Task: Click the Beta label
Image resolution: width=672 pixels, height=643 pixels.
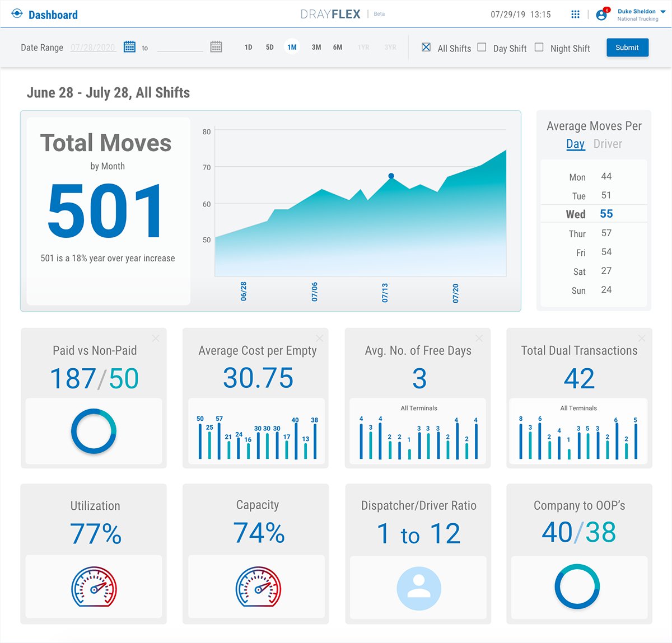Action: pos(379,14)
